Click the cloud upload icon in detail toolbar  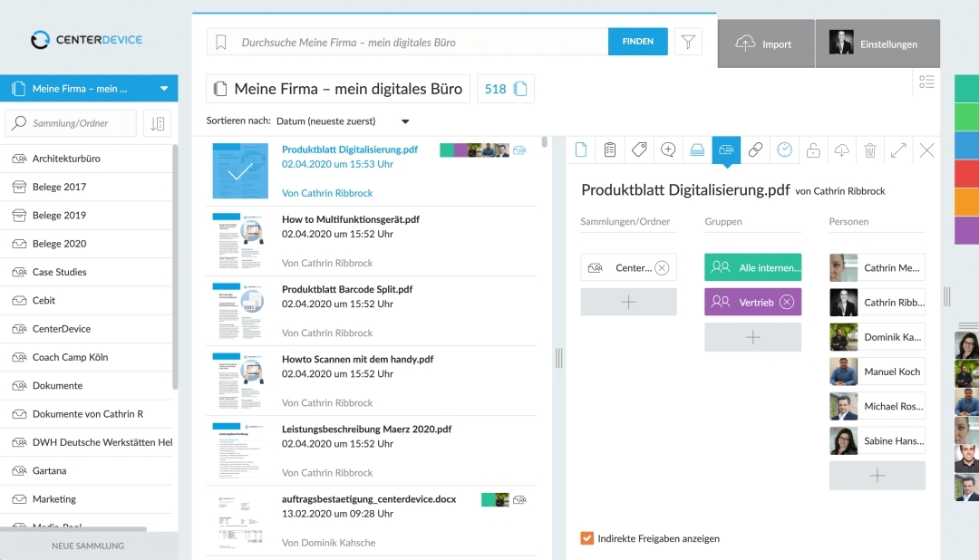point(841,150)
